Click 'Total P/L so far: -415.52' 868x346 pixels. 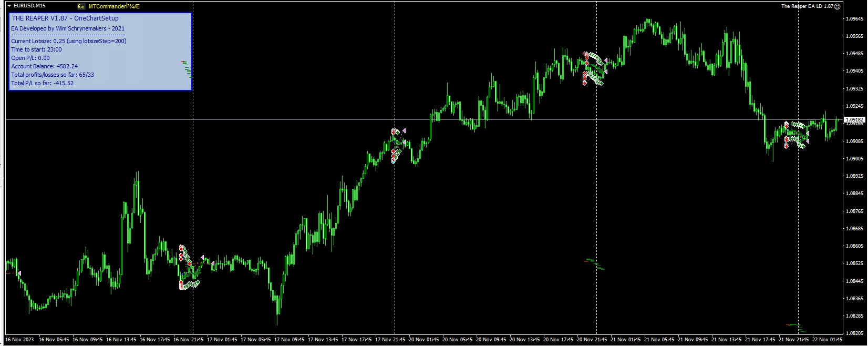pyautogui.click(x=43, y=83)
